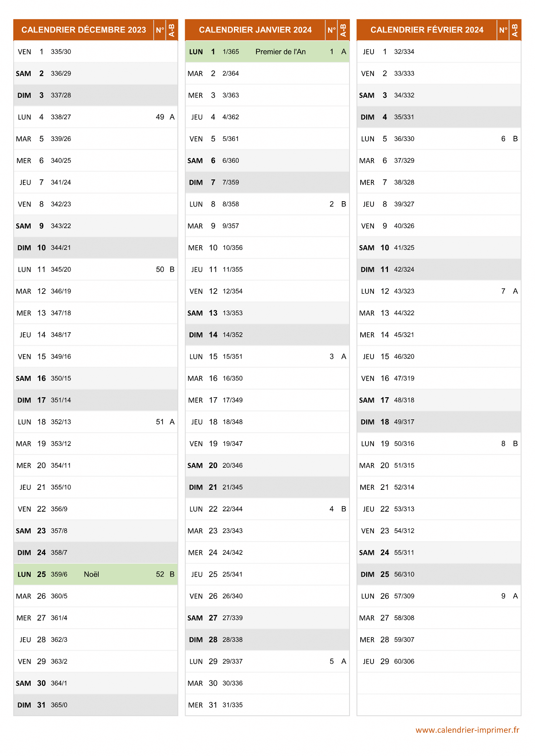Click the Noël holiday row on December 25
Image resolution: width=535 pixels, height=756 pixels.
pos(96,574)
